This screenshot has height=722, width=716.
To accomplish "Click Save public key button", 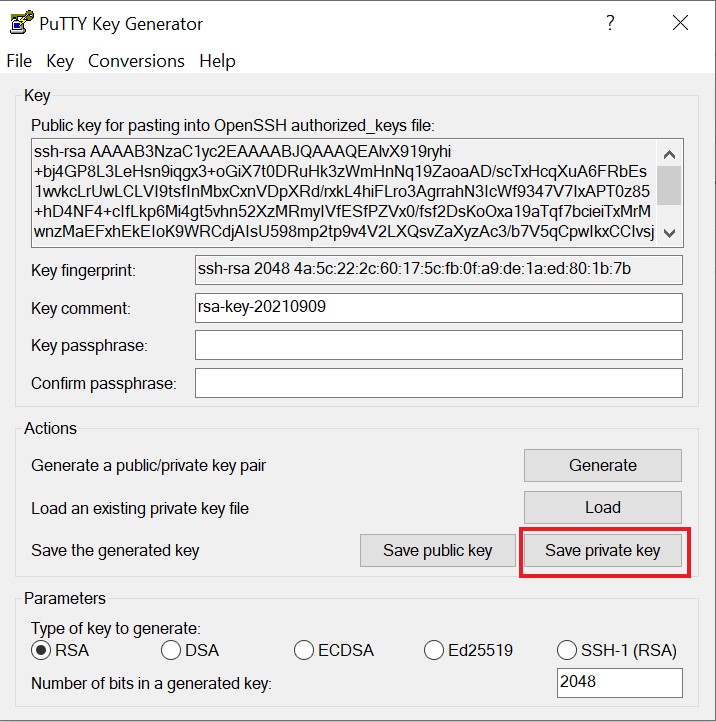I will click(438, 550).
